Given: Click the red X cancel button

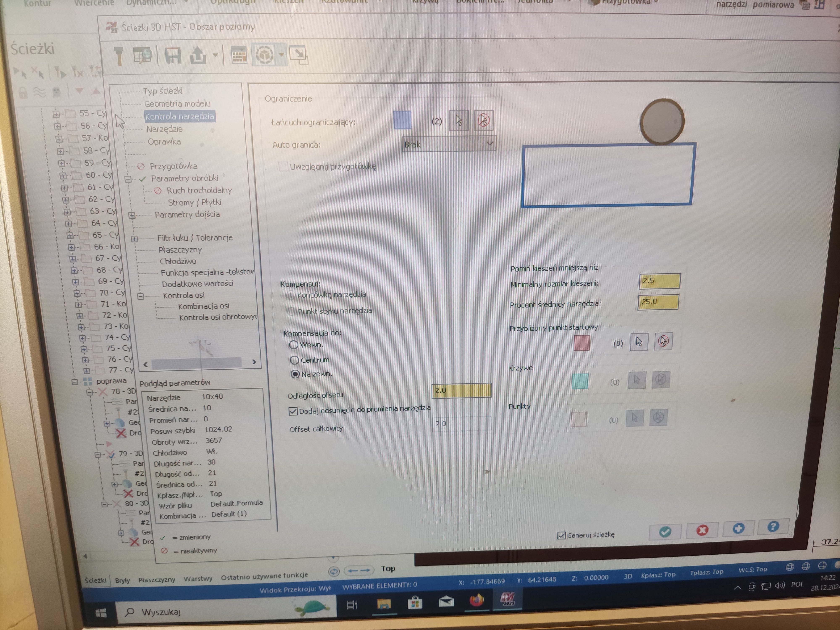Looking at the screenshot, I should click(x=702, y=530).
